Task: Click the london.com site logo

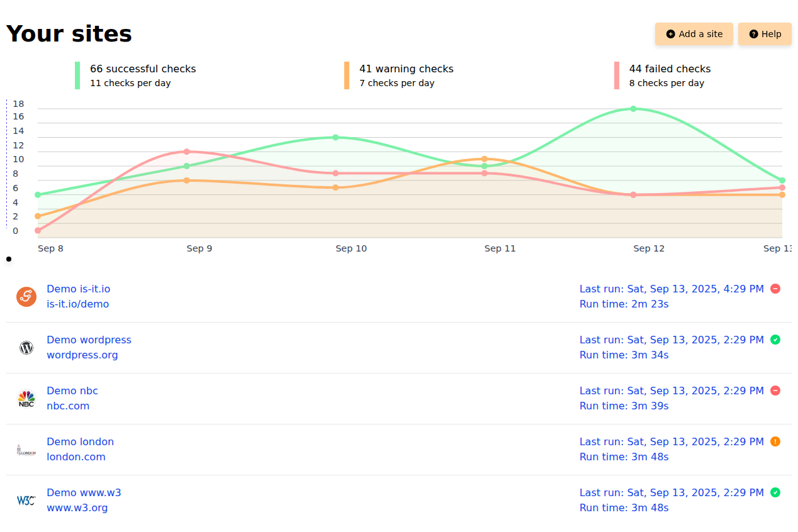Action: (x=26, y=450)
